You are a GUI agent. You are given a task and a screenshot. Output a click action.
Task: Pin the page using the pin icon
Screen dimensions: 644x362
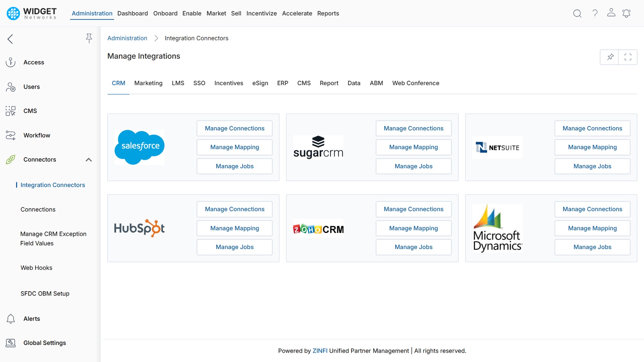tap(609, 57)
